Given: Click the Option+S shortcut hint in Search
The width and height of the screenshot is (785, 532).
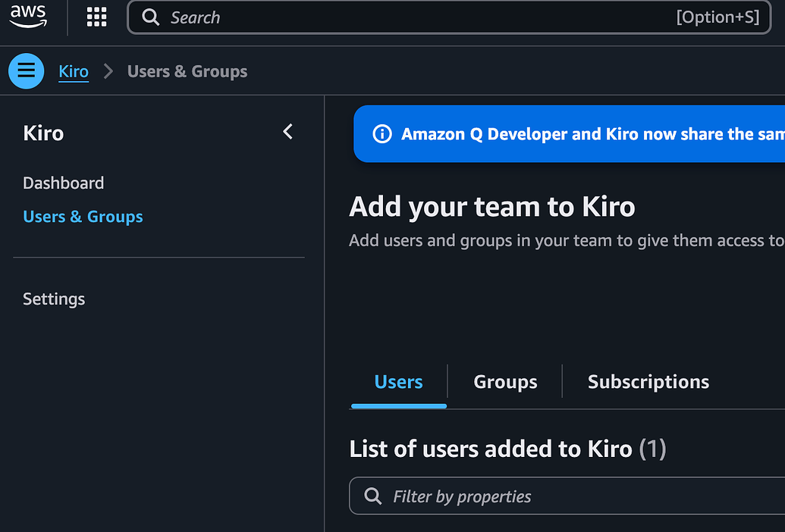Looking at the screenshot, I should 718,17.
